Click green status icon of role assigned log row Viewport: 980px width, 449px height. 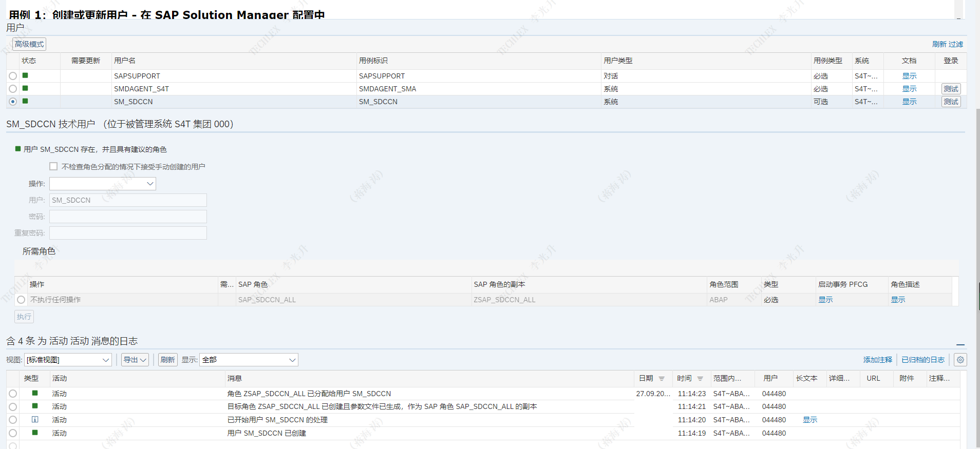[x=35, y=393]
